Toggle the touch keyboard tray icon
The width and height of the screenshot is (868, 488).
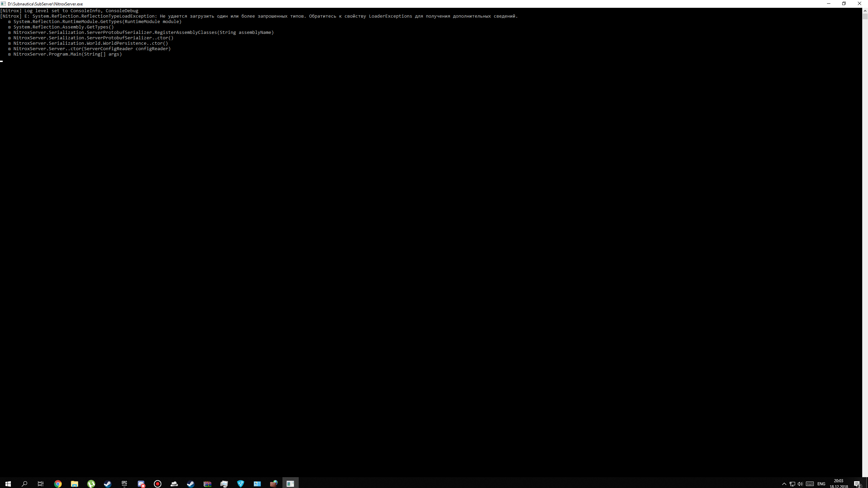click(x=810, y=484)
